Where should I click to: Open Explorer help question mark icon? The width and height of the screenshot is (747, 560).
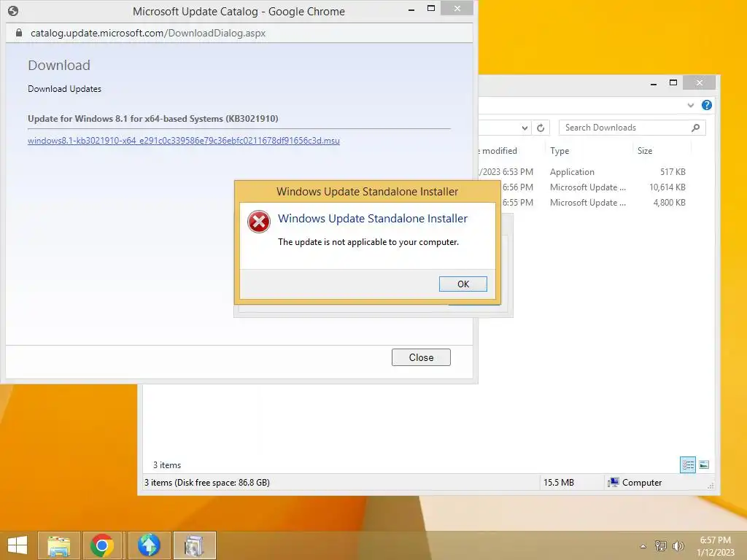(706, 105)
